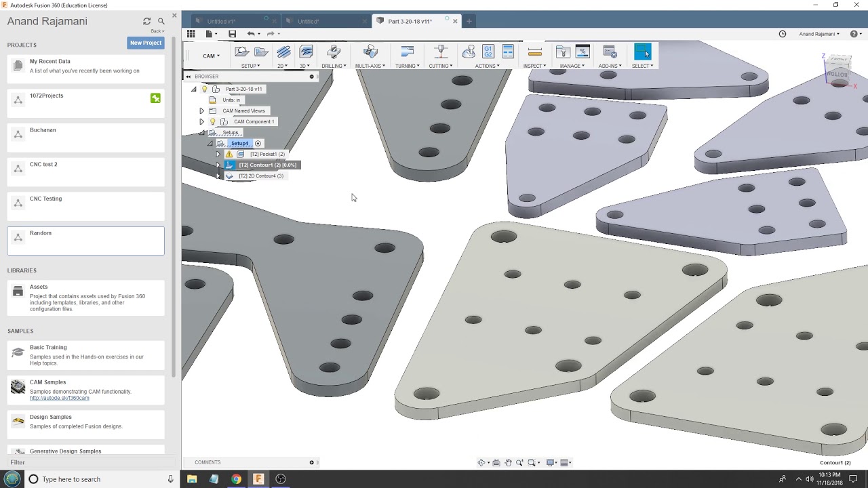Click the 3D milling operations icon
This screenshot has height=488, width=868.
point(306,52)
